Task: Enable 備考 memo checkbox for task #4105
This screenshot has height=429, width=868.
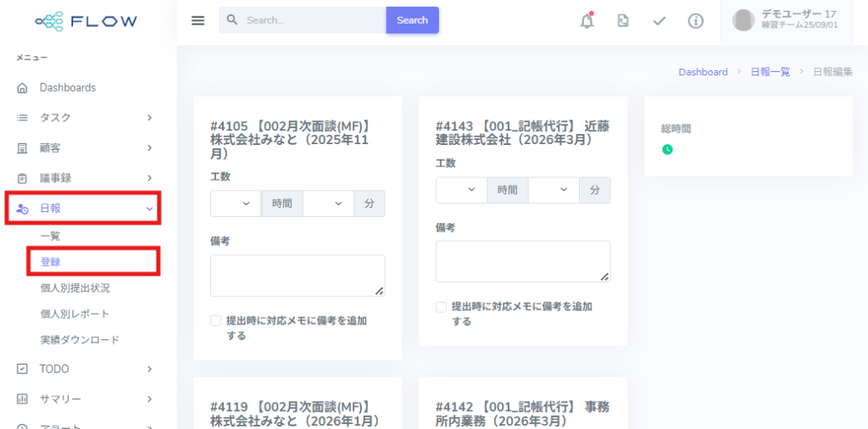Action: click(216, 320)
